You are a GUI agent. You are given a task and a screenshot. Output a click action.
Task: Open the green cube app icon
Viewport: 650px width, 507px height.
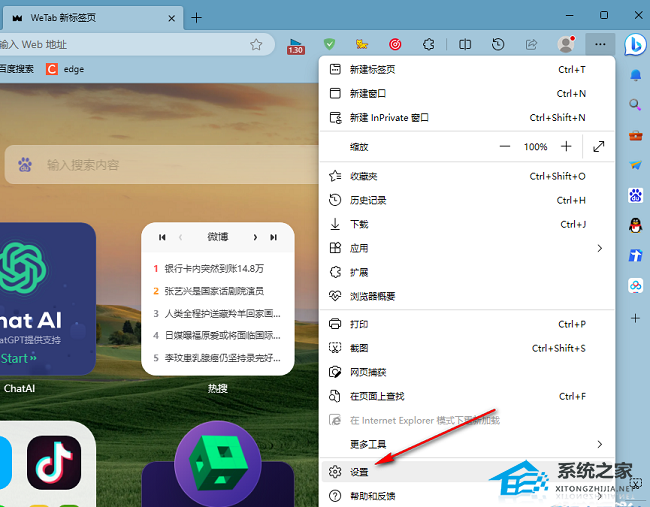pos(218,463)
